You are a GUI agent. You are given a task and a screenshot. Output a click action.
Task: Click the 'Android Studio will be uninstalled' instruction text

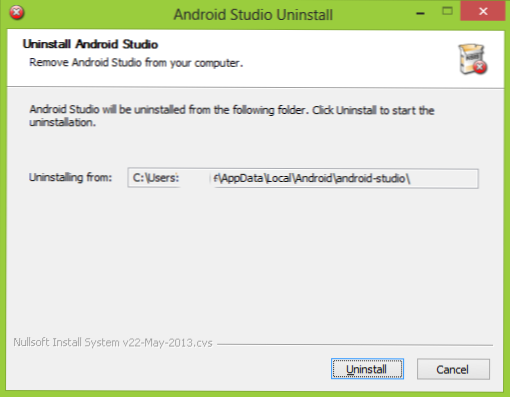click(232, 116)
